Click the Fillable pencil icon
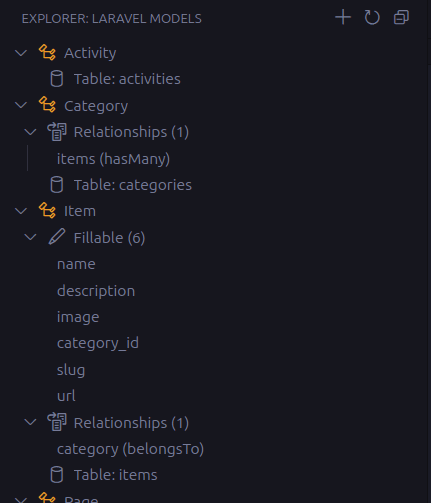Screen dimensions: 431x503 (x=57, y=237)
